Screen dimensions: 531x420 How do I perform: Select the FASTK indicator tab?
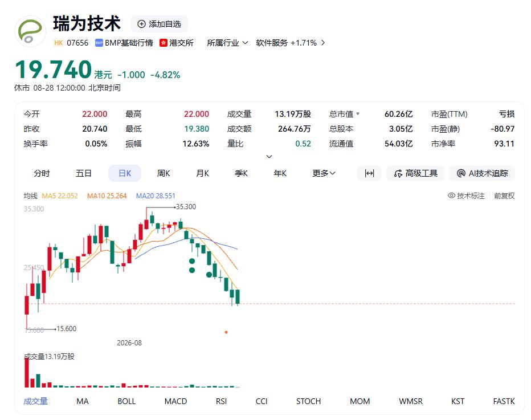coord(504,401)
